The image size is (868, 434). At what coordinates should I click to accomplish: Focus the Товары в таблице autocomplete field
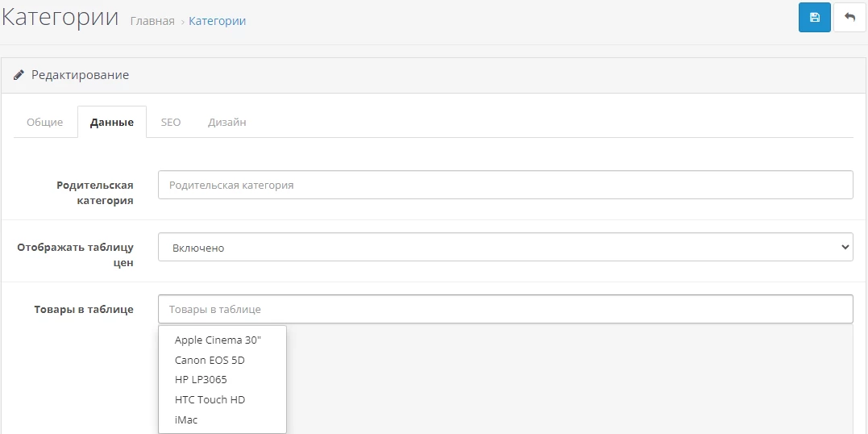(x=505, y=309)
